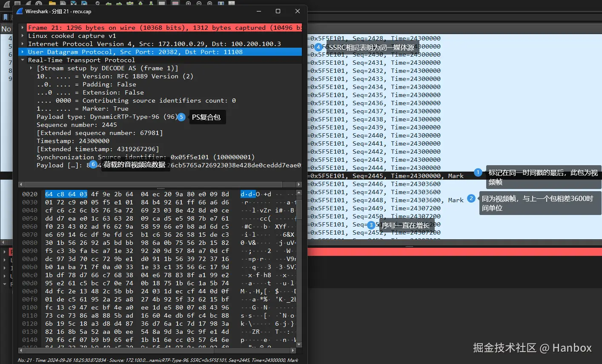This screenshot has height=364, width=602.
Task: Select 'Extended sequence number: 67981' row
Action: point(100,133)
